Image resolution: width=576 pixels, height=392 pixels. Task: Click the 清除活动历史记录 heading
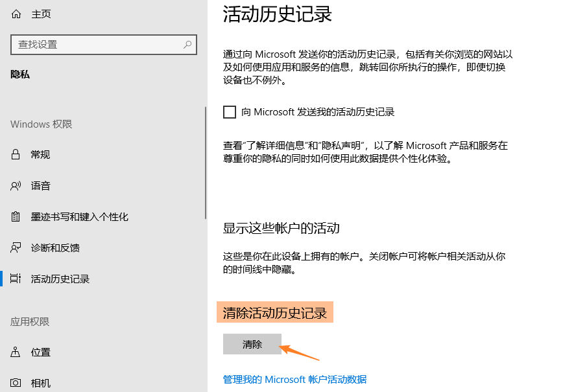click(275, 313)
